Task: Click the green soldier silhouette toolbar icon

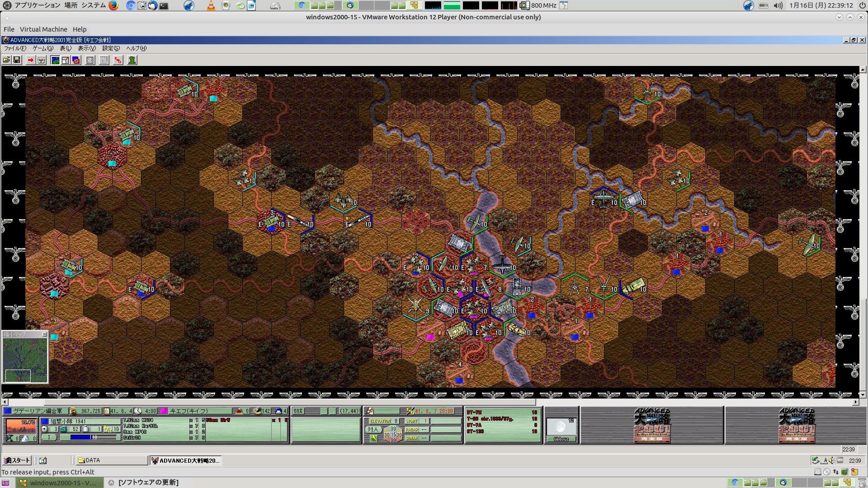Action: click(132, 60)
